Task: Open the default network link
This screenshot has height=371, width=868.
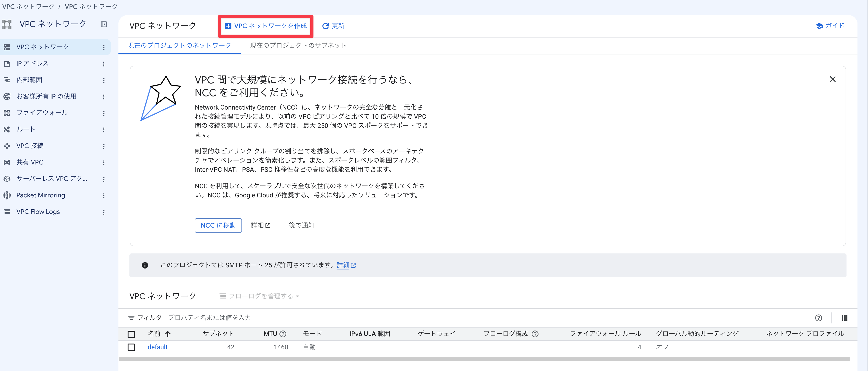Action: [x=158, y=347]
